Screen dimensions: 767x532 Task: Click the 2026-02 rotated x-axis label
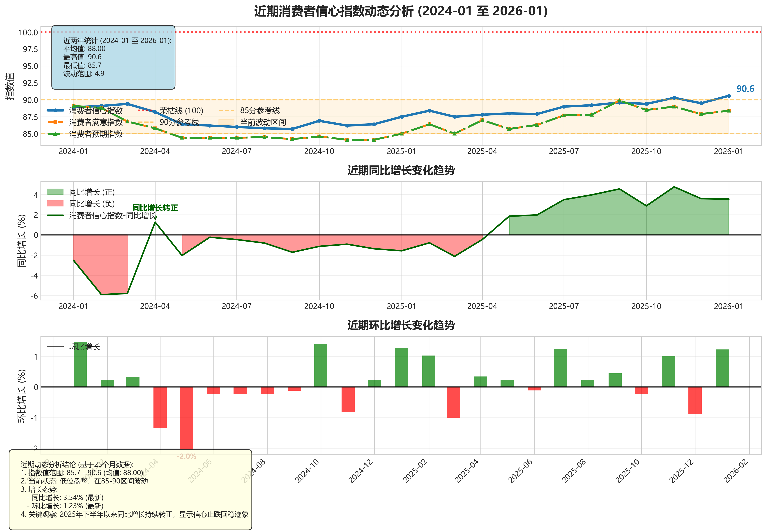click(x=736, y=471)
